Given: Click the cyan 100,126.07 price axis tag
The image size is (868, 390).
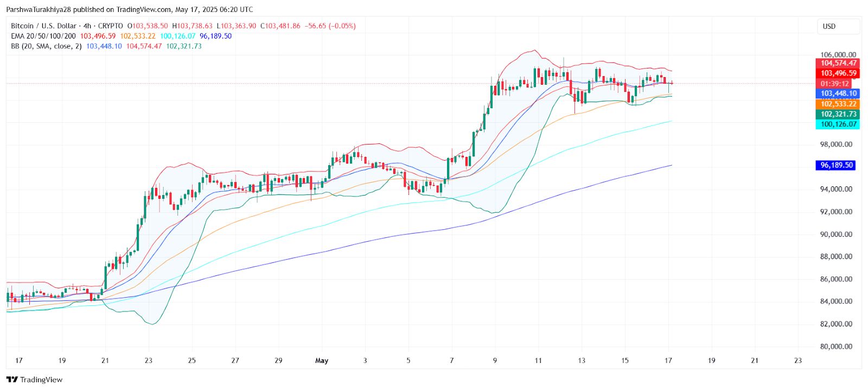Looking at the screenshot, I should pos(838,124).
